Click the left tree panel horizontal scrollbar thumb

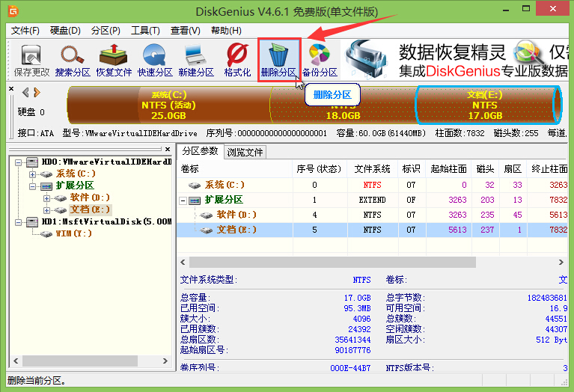point(80,361)
